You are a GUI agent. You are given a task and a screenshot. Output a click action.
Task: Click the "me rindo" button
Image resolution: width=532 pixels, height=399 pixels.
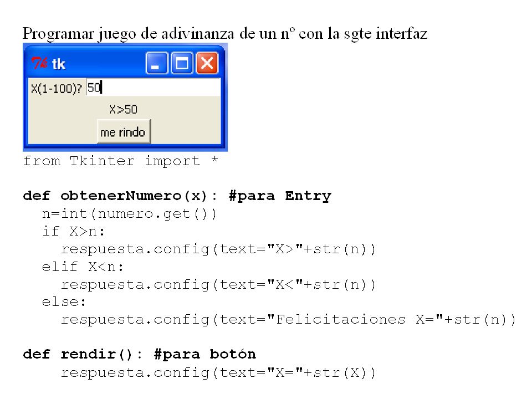[124, 132]
